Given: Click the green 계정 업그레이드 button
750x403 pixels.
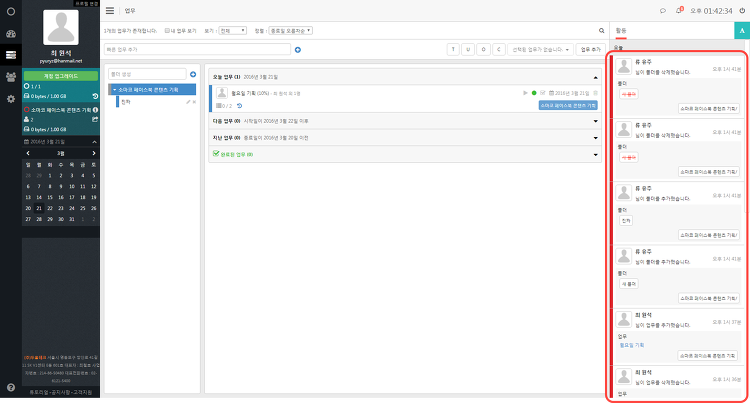Looking at the screenshot, I should pos(61,76).
